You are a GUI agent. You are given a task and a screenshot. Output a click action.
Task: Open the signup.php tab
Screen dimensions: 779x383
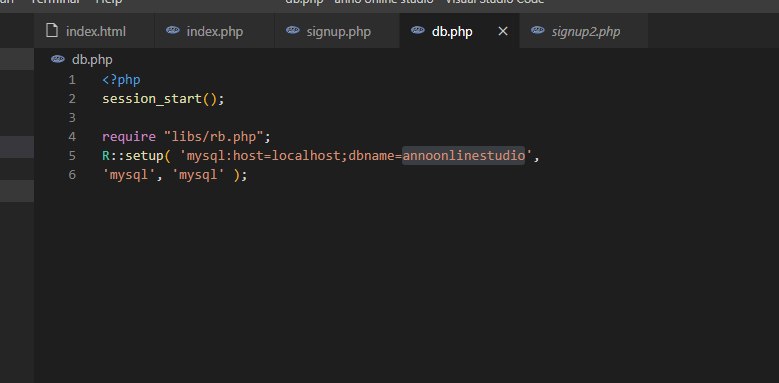pos(337,31)
